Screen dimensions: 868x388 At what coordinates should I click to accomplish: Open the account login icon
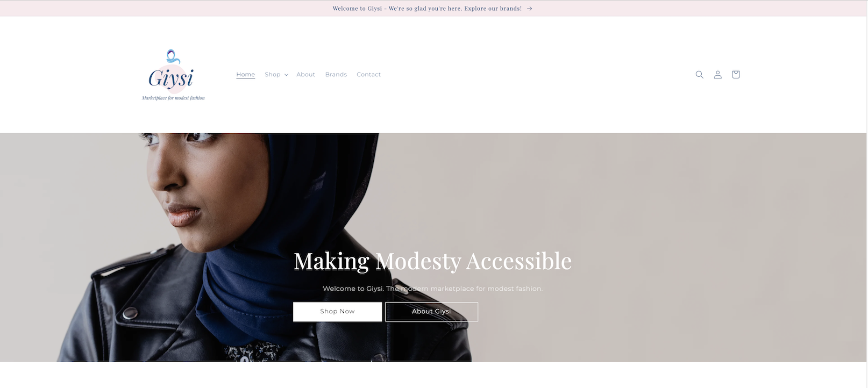(717, 75)
